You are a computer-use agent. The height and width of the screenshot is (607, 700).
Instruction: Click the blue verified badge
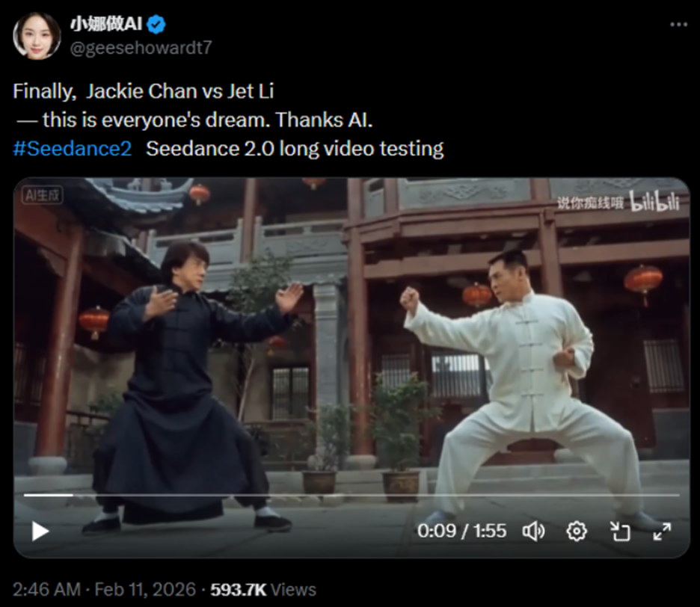pyautogui.click(x=156, y=24)
